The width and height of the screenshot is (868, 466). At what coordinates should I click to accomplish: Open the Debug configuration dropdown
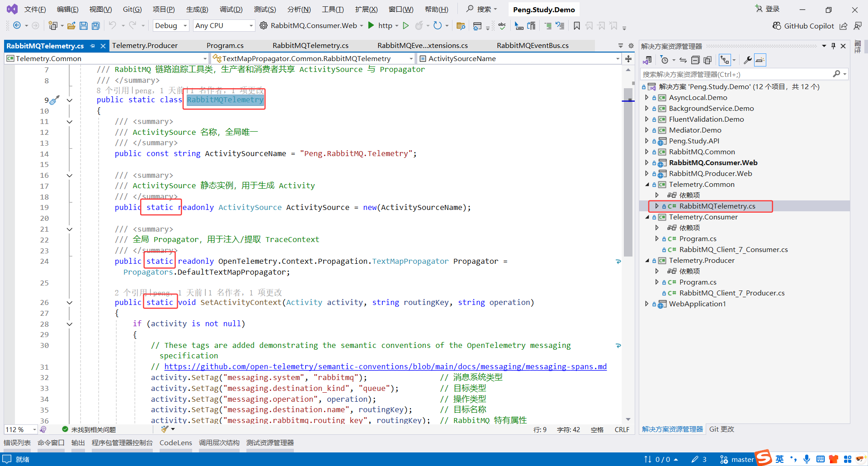[171, 26]
